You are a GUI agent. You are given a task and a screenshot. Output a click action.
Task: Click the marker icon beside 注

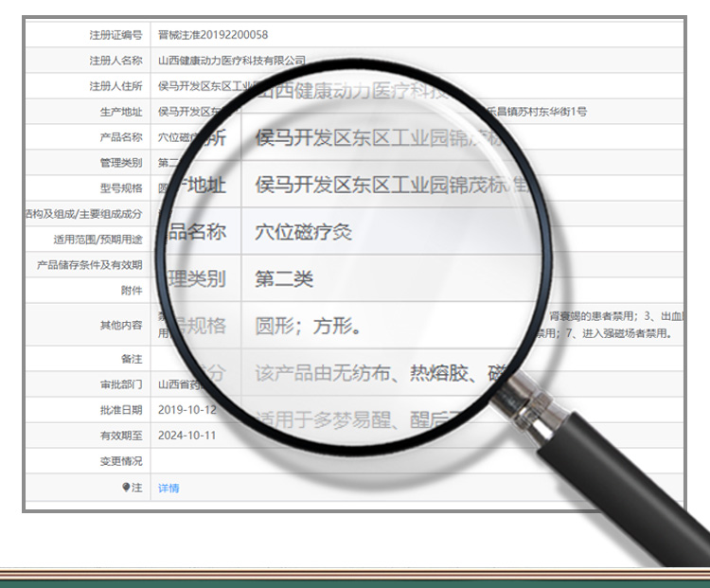click(x=126, y=487)
